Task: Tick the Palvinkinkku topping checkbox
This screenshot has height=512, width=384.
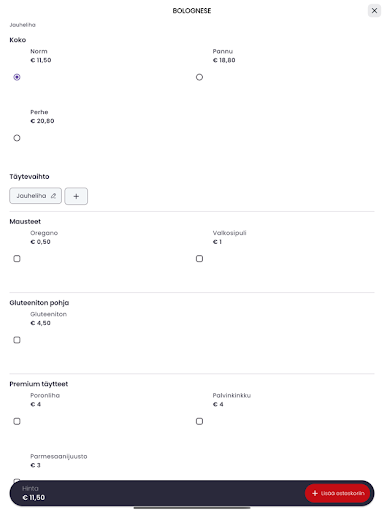Action: pos(199,421)
